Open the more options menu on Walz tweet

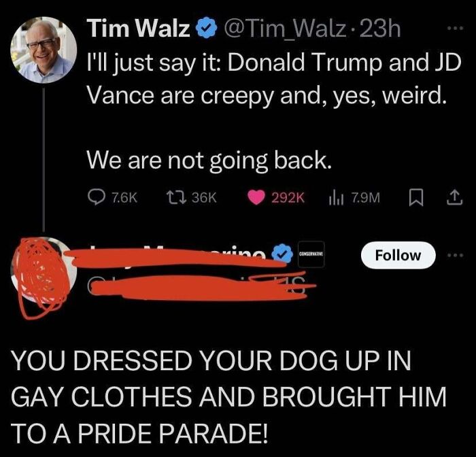[x=456, y=29]
